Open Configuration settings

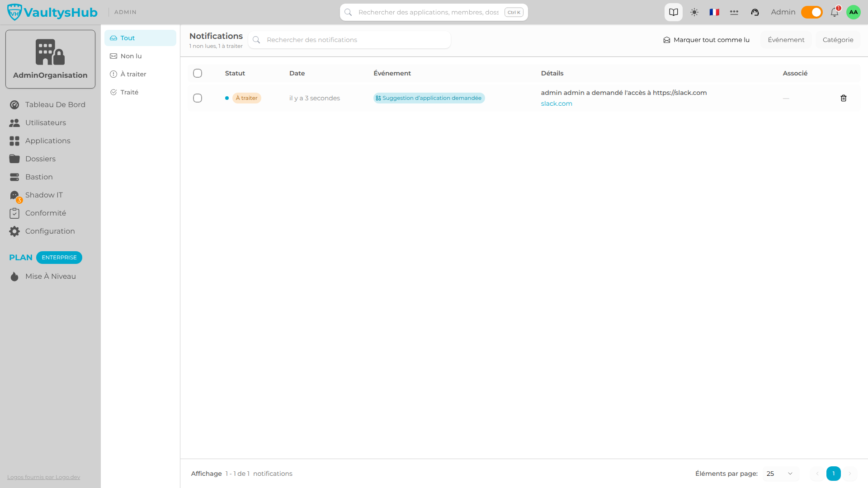pos(50,231)
